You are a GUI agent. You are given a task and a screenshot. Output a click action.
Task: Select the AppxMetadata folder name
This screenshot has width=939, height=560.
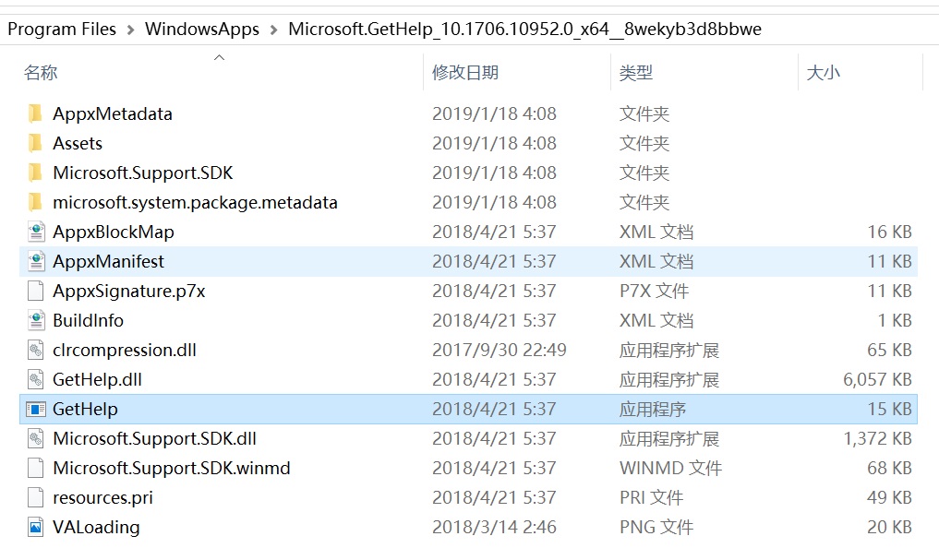coord(113,113)
